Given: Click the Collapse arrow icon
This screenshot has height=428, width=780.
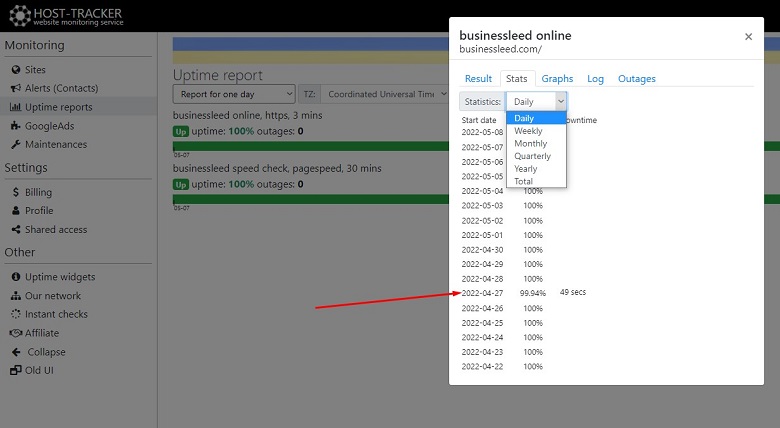Looking at the screenshot, I should tap(16, 352).
